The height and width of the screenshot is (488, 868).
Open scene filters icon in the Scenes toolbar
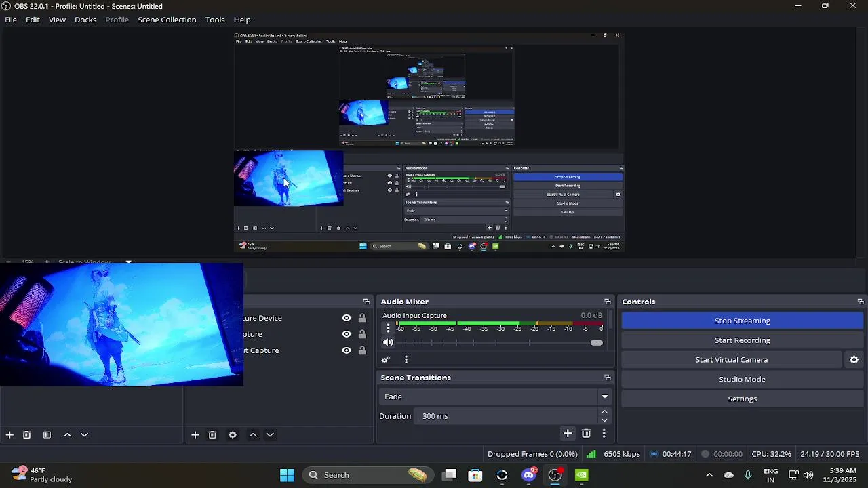pos(47,435)
